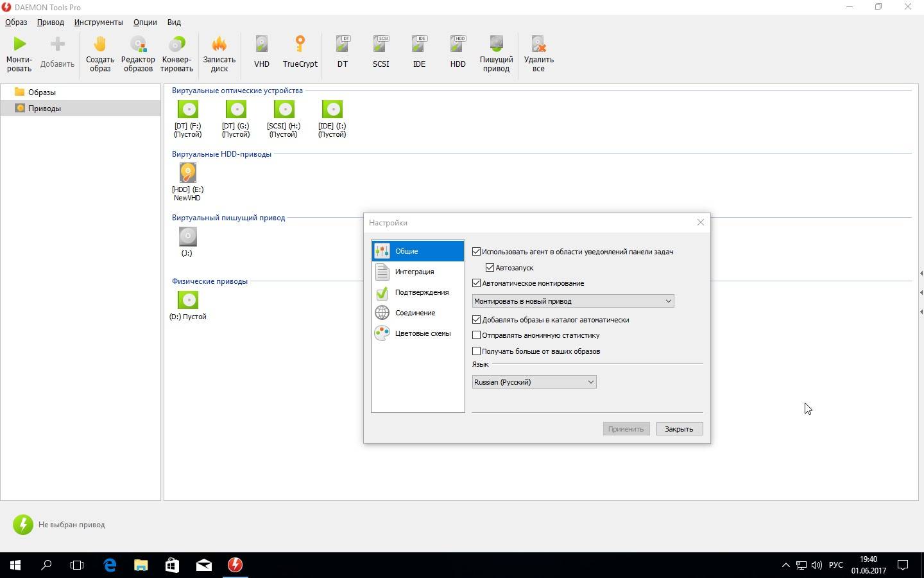
Task: Select Цветовые схемы settings tab
Action: pos(418,333)
